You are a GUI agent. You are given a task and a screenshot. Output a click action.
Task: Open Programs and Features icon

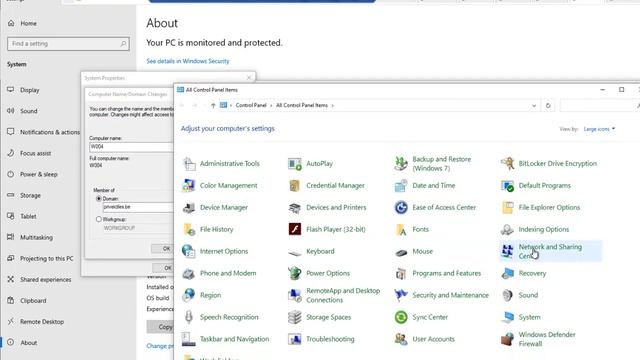click(x=401, y=273)
